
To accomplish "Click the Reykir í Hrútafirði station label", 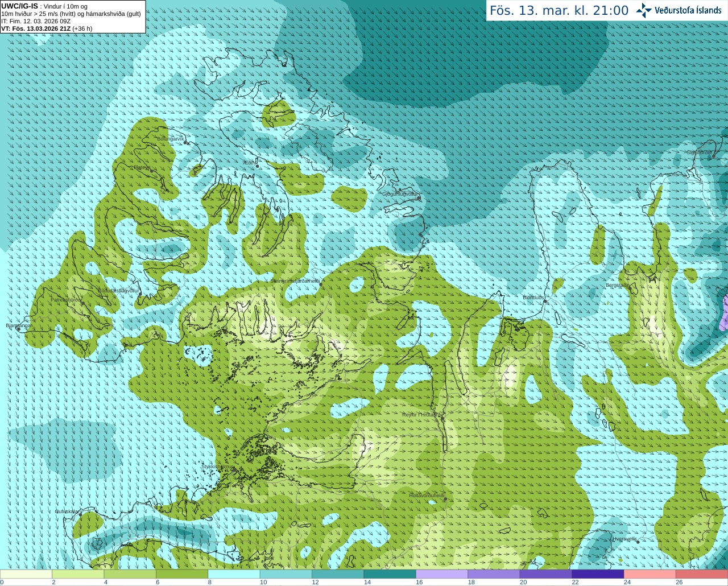I will 421,415.
